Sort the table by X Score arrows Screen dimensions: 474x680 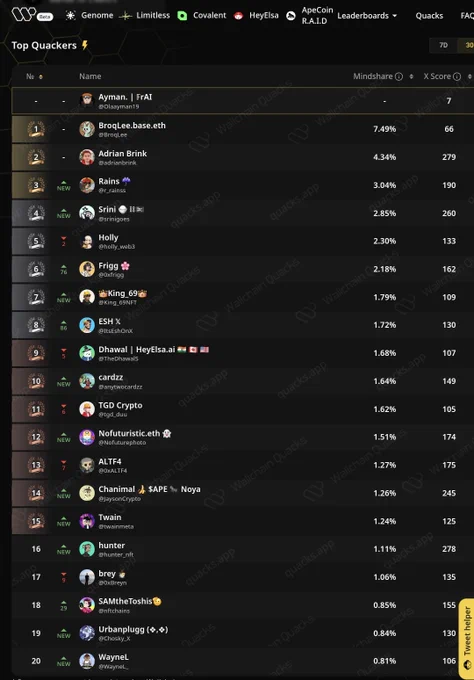470,76
